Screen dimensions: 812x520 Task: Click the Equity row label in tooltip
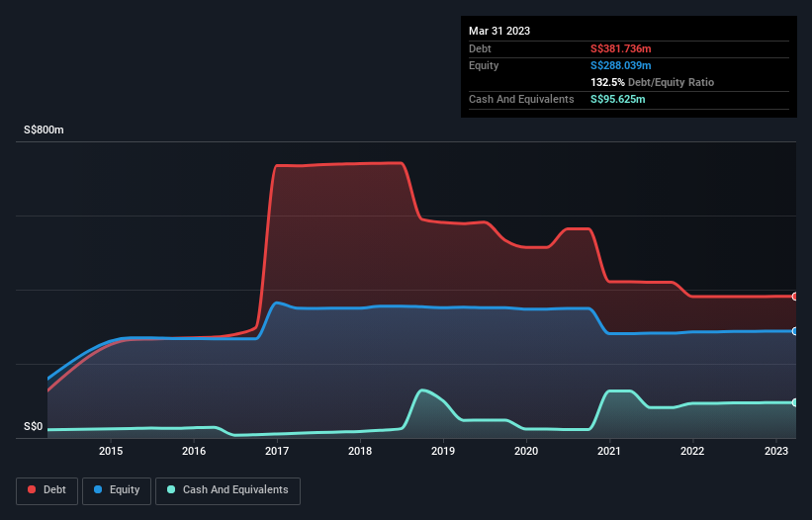tap(484, 65)
